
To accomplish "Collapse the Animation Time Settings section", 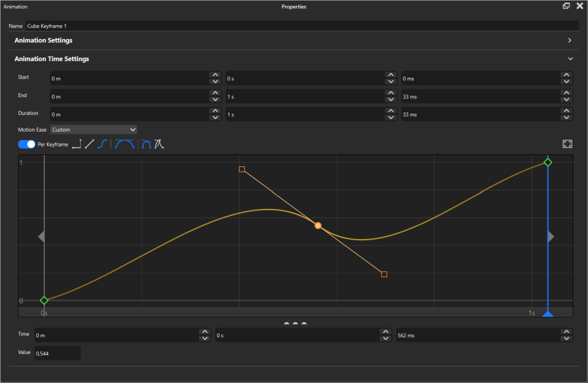I will point(569,59).
